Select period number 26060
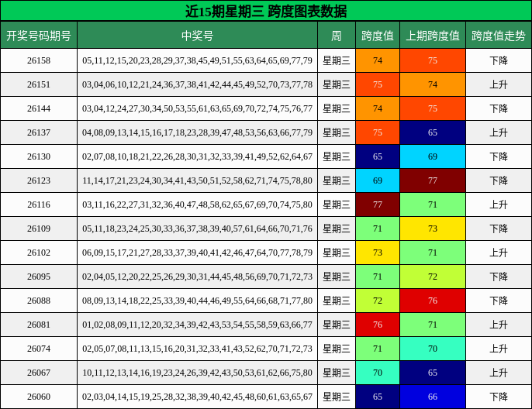The width and height of the screenshot is (532, 409). (x=39, y=397)
